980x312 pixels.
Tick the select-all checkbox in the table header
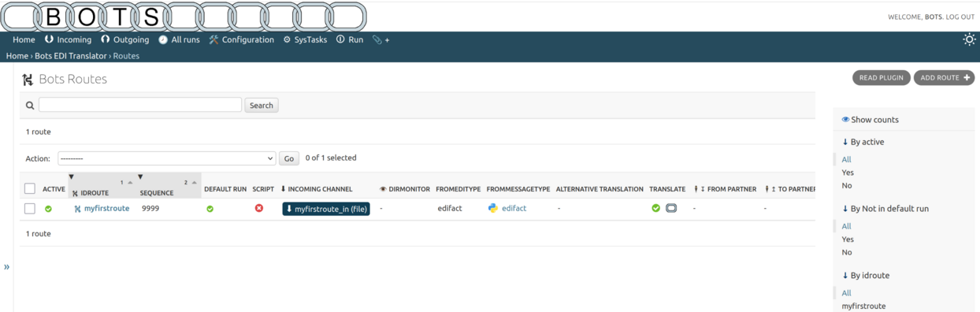(30, 188)
